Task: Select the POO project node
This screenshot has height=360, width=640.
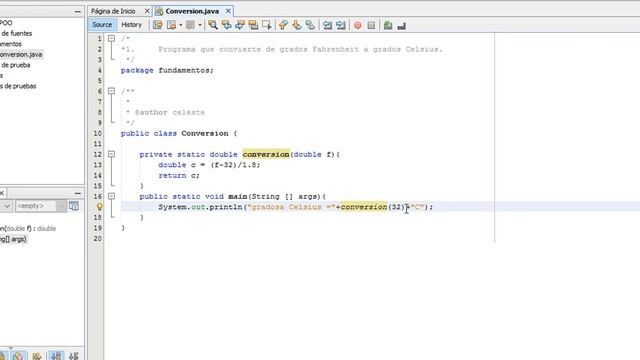Action: [x=6, y=23]
